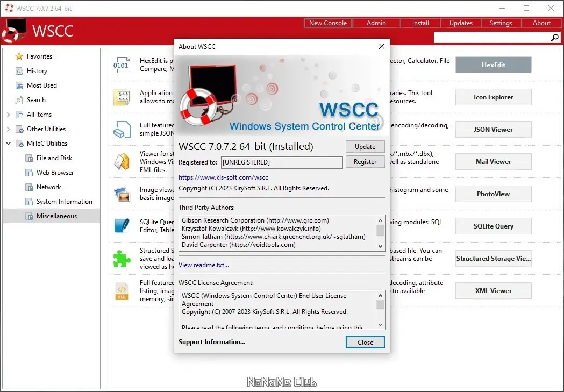Click the Update button in About dialog
The height and width of the screenshot is (392, 564).
[365, 147]
